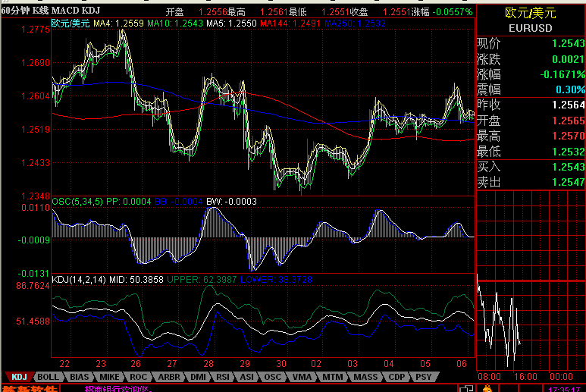Click the MA250: 1.2532 legend value
The width and height of the screenshot is (586, 392).
[355, 24]
